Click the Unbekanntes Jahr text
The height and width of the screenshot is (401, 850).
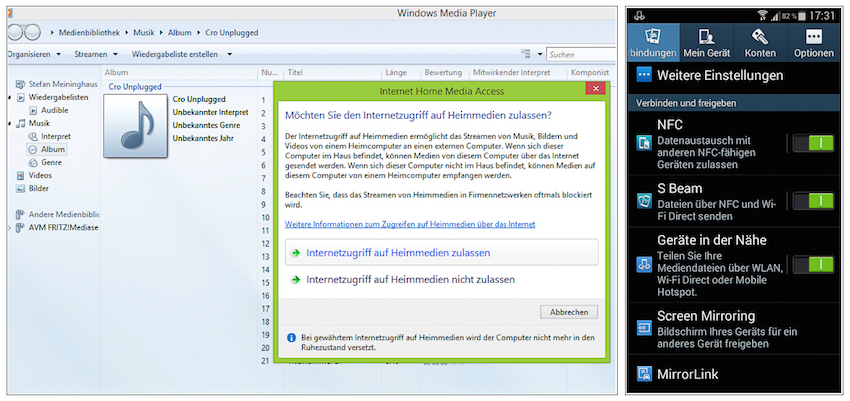[x=203, y=138]
